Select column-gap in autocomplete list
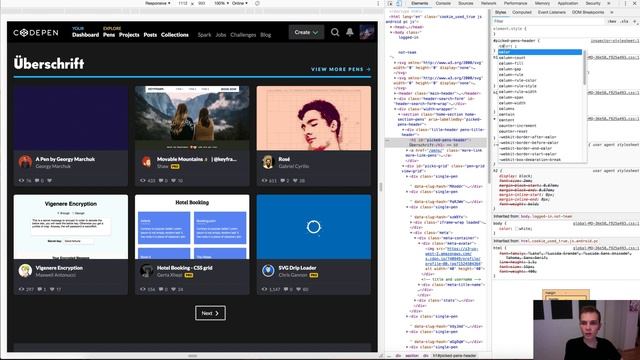The height and width of the screenshot is (360, 640). click(540, 69)
